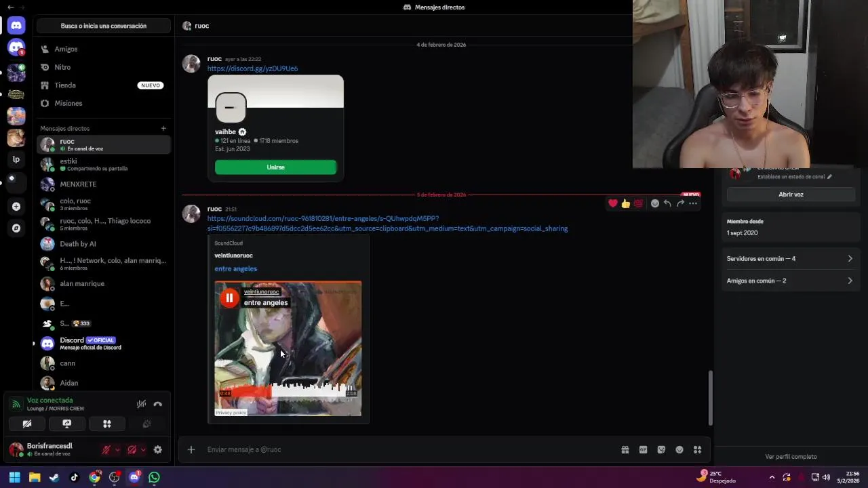The height and width of the screenshot is (488, 868).
Task: Click chat scrollbar thumb
Action: pos(710,396)
